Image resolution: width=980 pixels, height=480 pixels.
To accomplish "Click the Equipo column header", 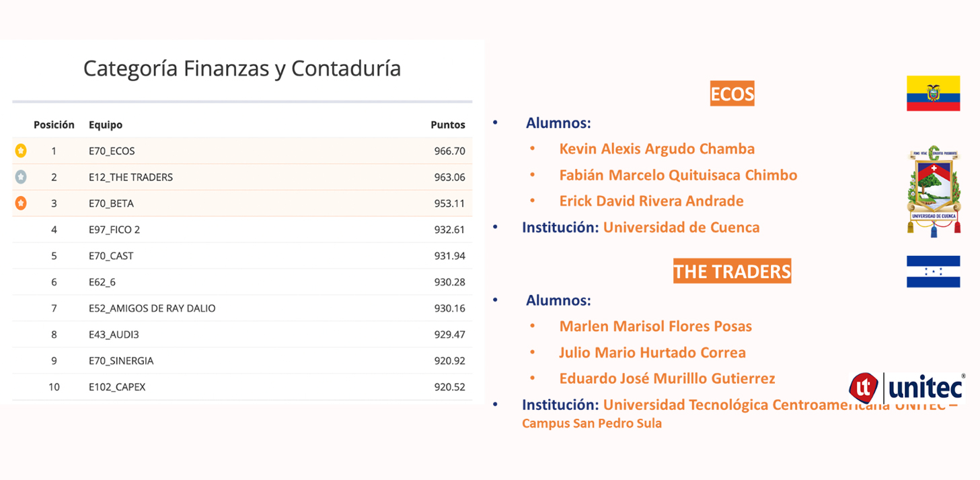I will tap(106, 125).
